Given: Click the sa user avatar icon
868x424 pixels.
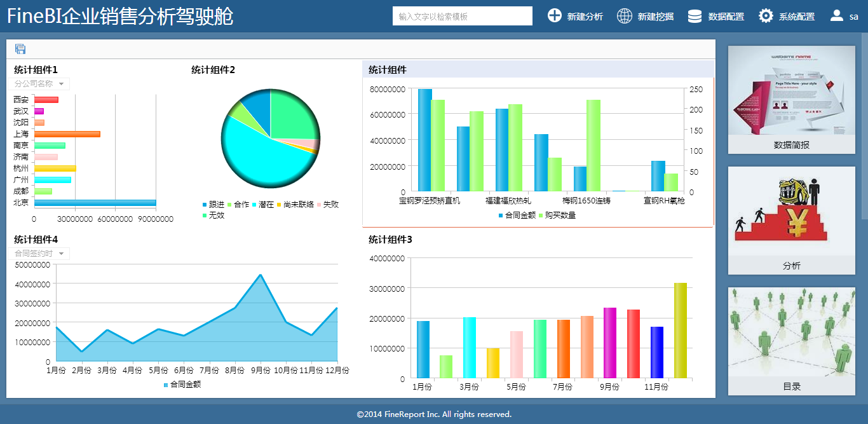Looking at the screenshot, I should click(837, 16).
